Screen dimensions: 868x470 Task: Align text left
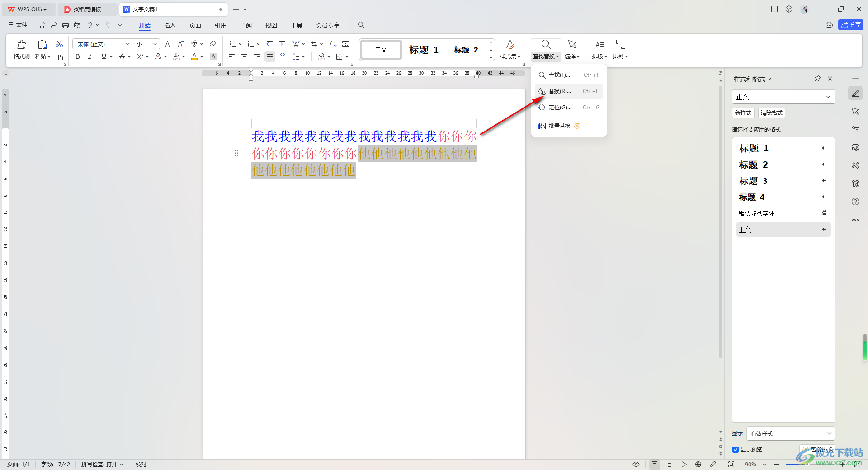click(x=231, y=56)
